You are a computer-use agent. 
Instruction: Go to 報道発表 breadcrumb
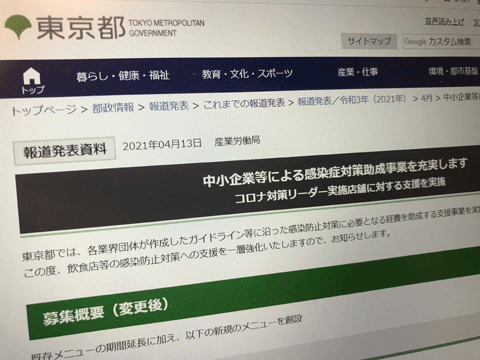point(169,106)
